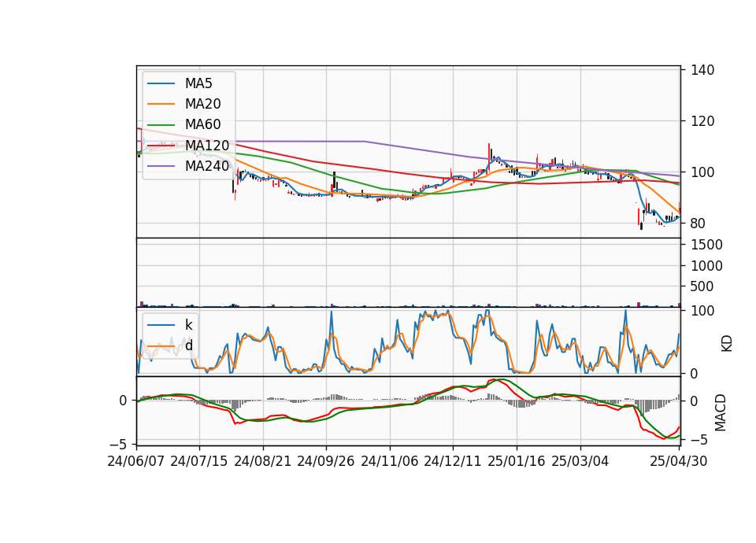
Task: Click the orange MA20 legend line sample
Action: [x=161, y=104]
